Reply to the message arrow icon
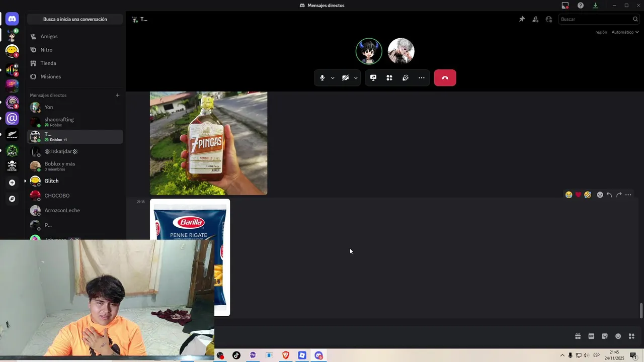 click(x=609, y=195)
